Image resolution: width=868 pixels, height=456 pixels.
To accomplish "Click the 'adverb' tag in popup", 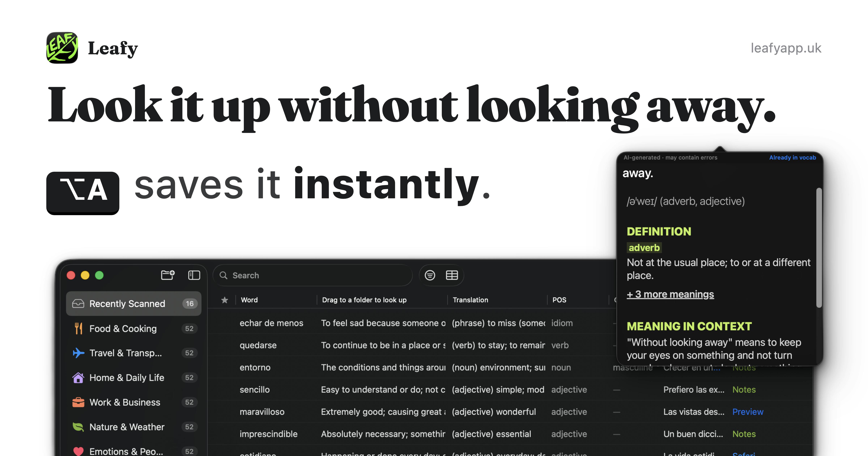I will [x=644, y=248].
